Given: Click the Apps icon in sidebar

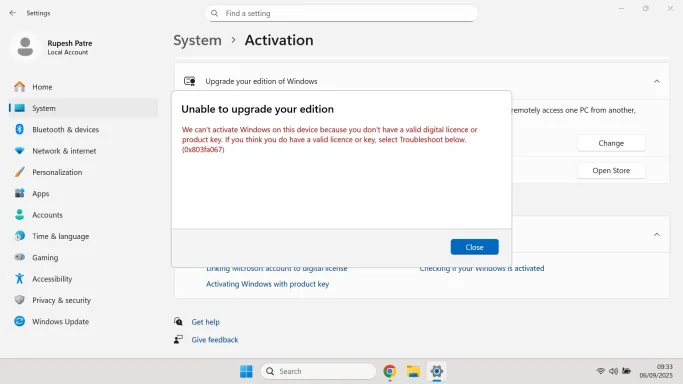Looking at the screenshot, I should point(20,193).
